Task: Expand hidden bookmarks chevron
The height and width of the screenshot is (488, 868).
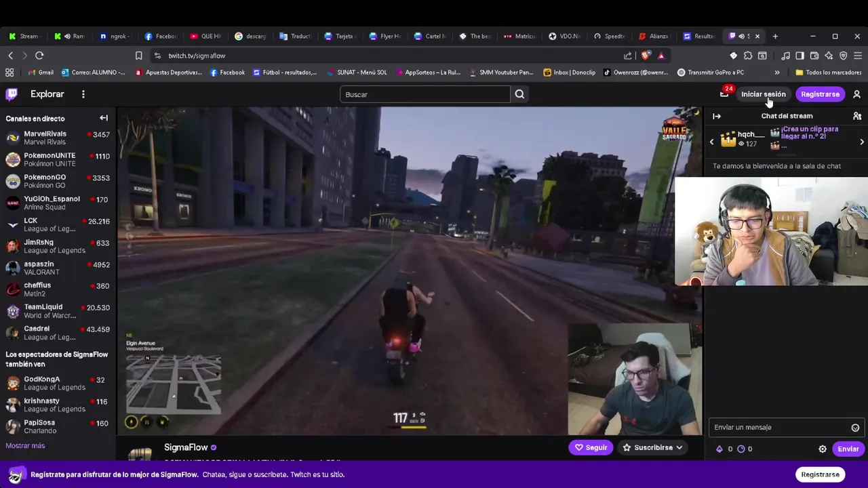Action: click(777, 73)
